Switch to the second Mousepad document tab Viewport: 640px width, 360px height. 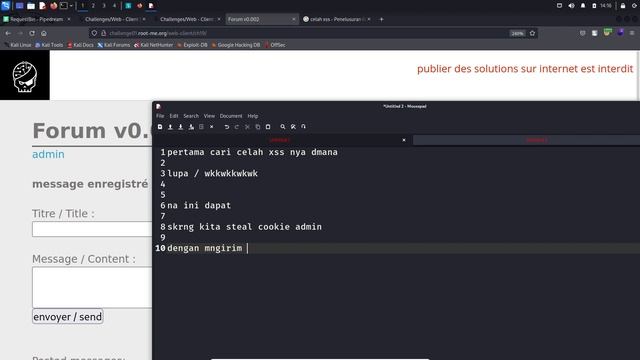[527, 140]
